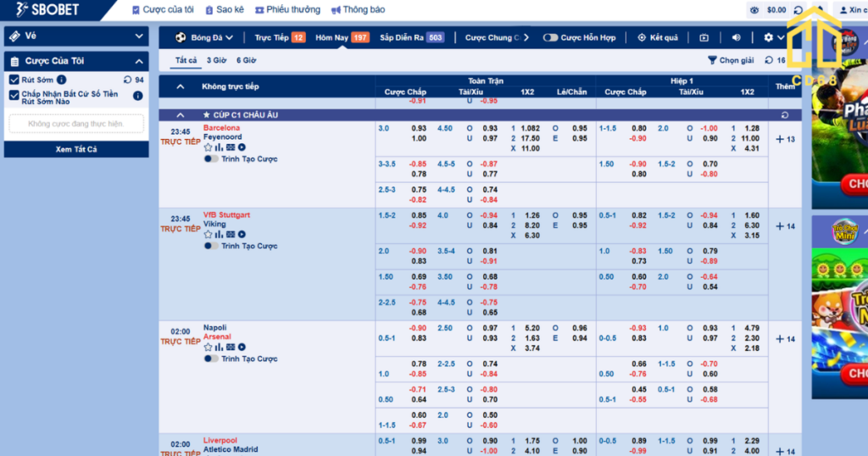Enable Trình Tạo Cược for Napoli match

[x=211, y=359]
